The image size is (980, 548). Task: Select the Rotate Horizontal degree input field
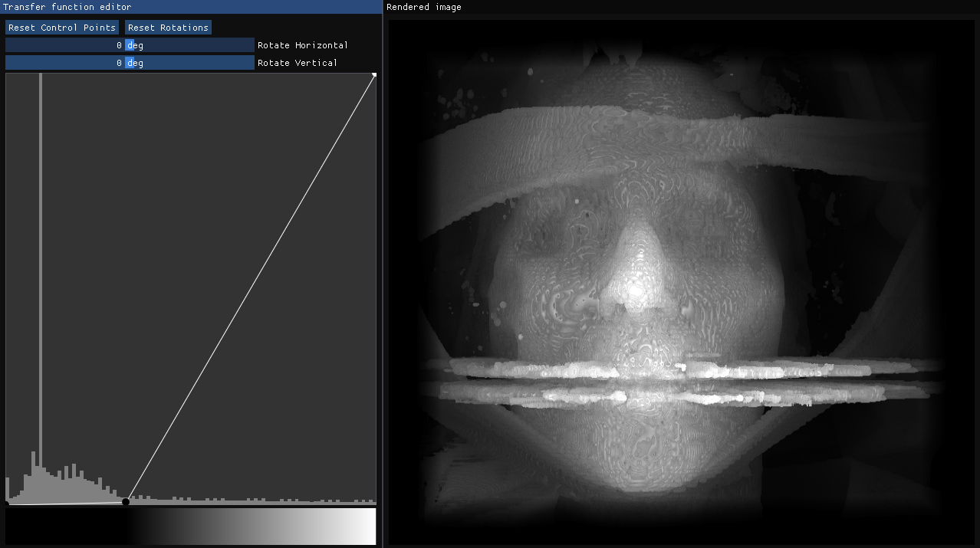point(130,44)
